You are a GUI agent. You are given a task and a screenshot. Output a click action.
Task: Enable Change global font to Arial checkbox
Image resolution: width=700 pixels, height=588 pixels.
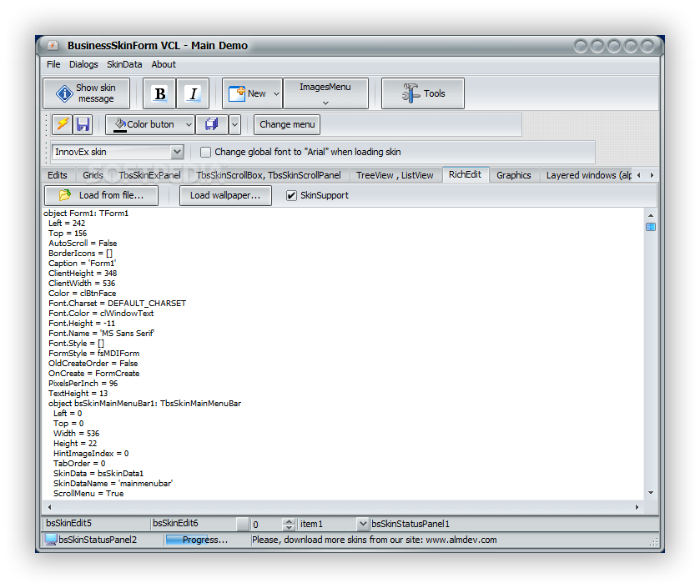[205, 152]
